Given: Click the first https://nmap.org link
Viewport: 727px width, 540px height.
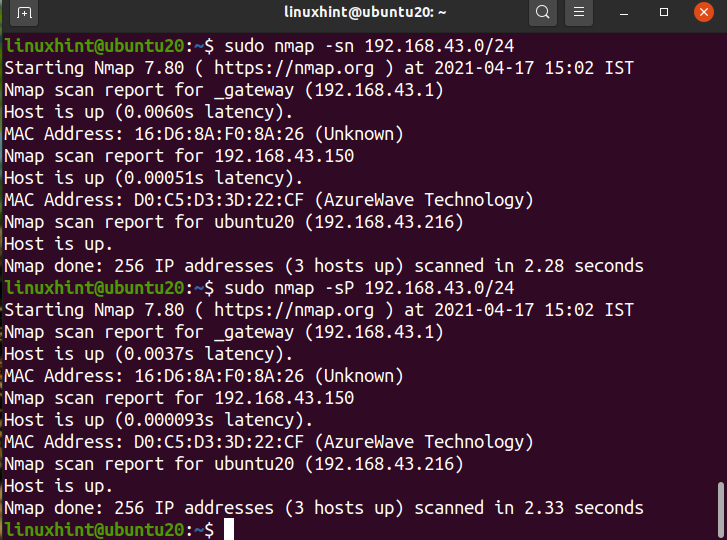Looking at the screenshot, I should [x=293, y=68].
